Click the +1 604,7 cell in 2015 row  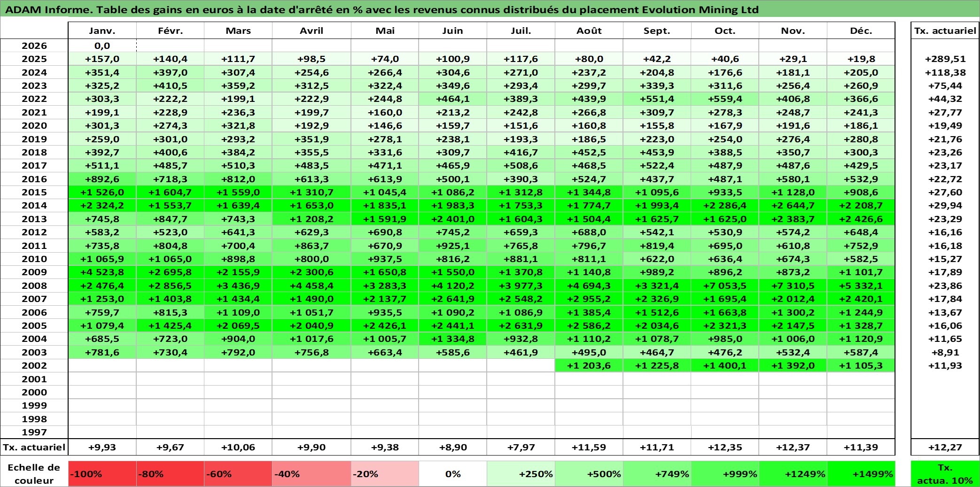(x=170, y=192)
